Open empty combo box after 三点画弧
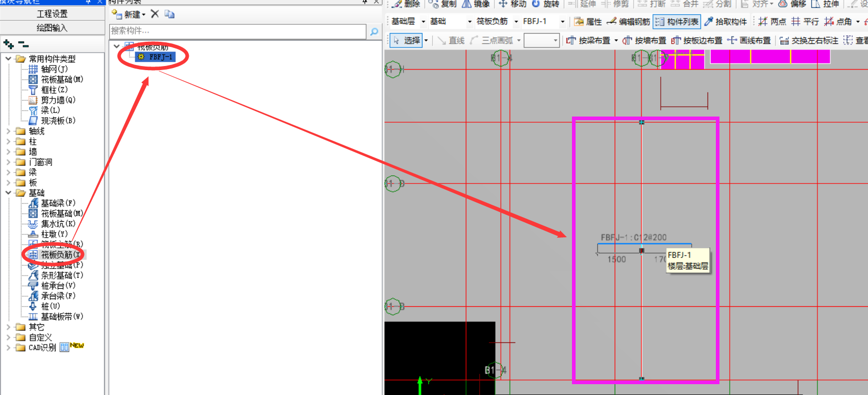The width and height of the screenshot is (868, 395). click(542, 40)
